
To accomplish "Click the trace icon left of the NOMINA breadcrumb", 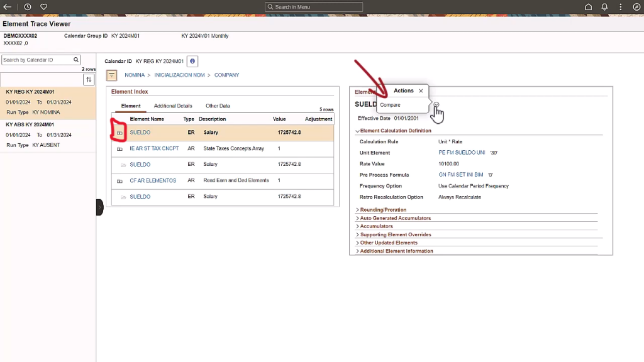I will (x=111, y=75).
